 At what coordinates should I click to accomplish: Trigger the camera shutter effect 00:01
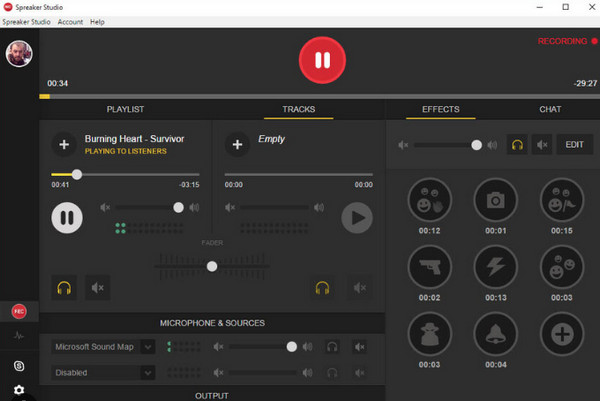point(496,200)
